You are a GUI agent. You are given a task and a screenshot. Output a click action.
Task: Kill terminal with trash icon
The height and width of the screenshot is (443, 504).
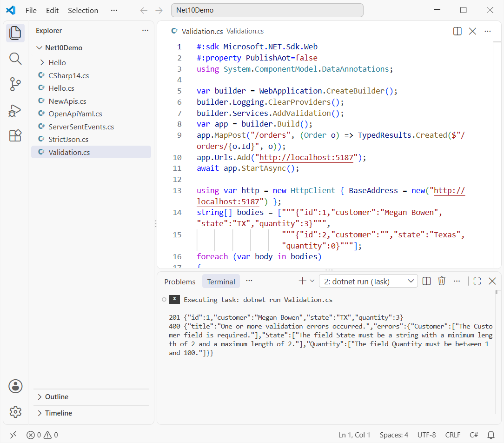coord(442,281)
